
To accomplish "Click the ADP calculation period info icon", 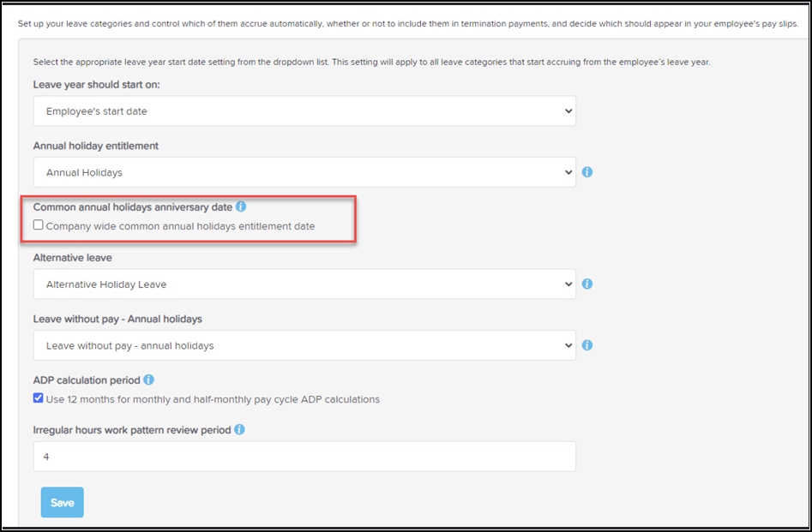I will point(149,380).
